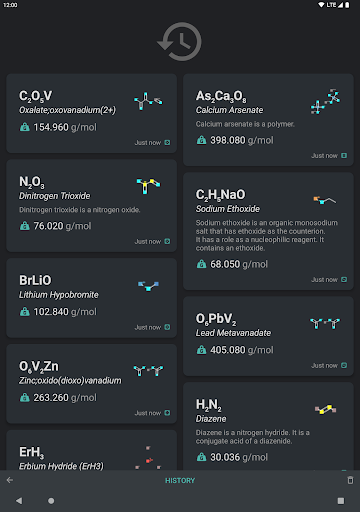The image size is (360, 512).
Task: Tap the Android recent apps square button
Action: tap(341, 501)
